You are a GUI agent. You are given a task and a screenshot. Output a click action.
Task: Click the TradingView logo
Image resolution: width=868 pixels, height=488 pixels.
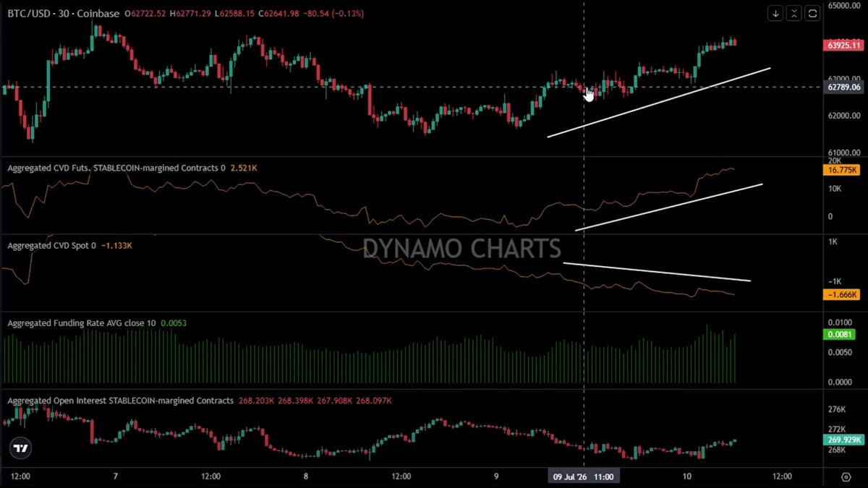click(22, 448)
